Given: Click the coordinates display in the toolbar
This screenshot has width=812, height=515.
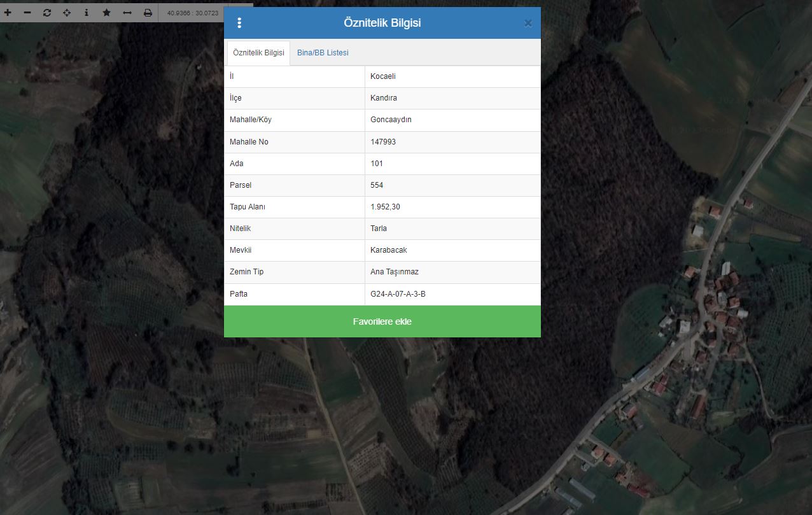Looking at the screenshot, I should pyautogui.click(x=193, y=13).
